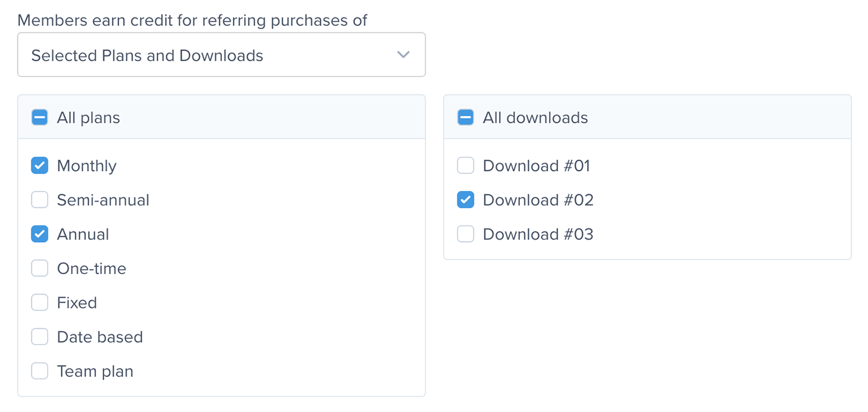The width and height of the screenshot is (868, 412).
Task: Check the One-time plan checkbox
Action: [x=40, y=269]
